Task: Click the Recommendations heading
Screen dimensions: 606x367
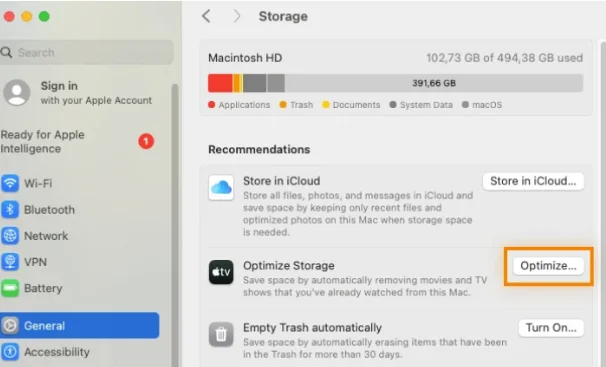Action: (259, 150)
